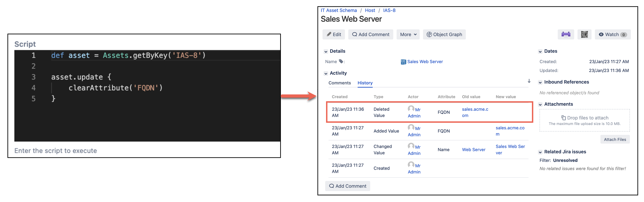644x202 pixels.
Task: Click the Drop files to attach area
Action: [x=584, y=120]
